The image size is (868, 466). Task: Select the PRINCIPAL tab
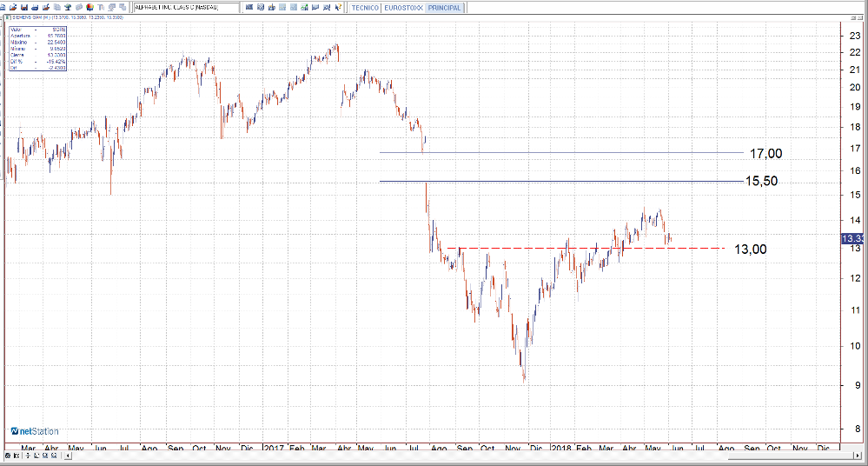coord(445,8)
